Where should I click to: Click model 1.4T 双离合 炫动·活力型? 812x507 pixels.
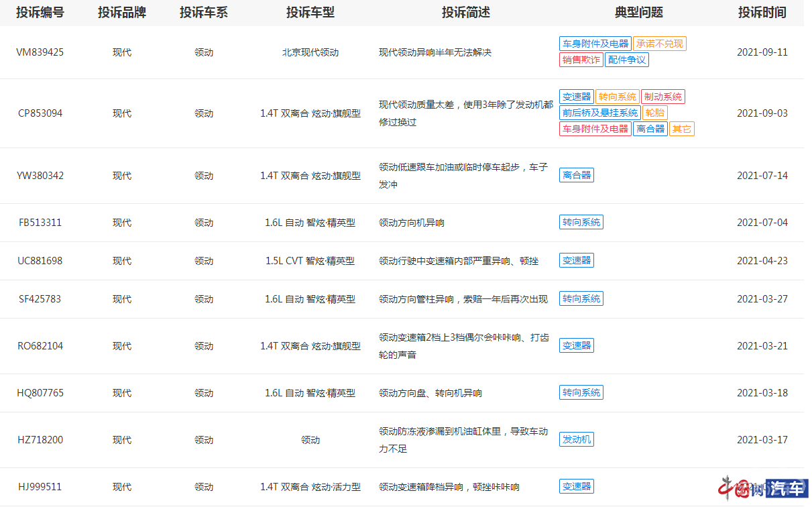pyautogui.click(x=310, y=487)
